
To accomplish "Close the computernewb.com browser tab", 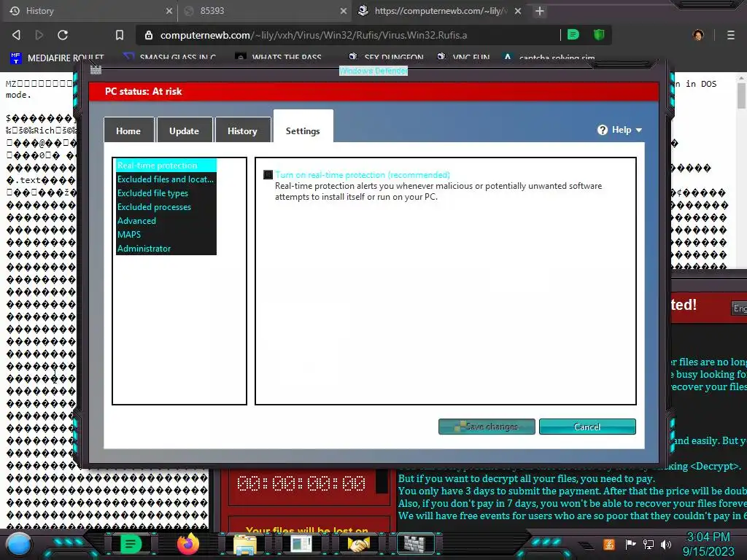I will pos(518,11).
